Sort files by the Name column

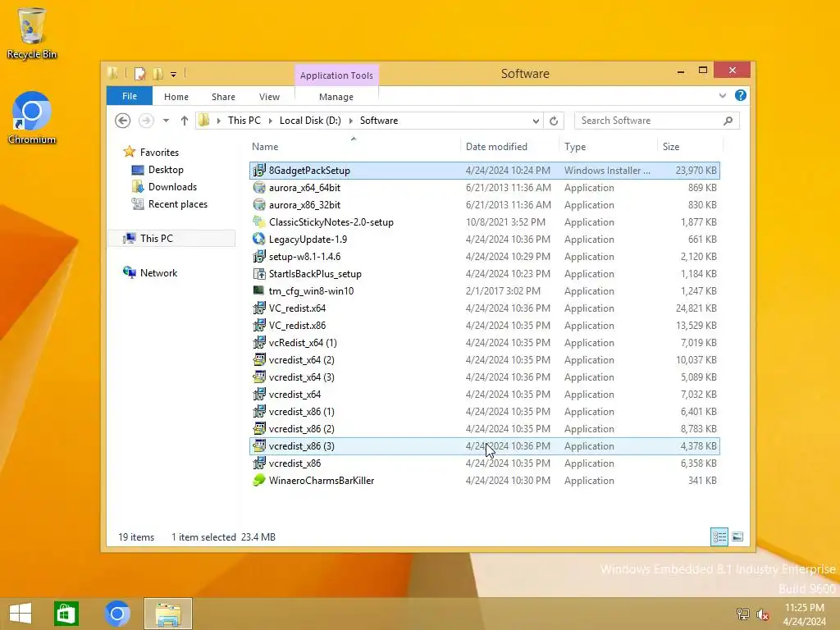point(354,147)
